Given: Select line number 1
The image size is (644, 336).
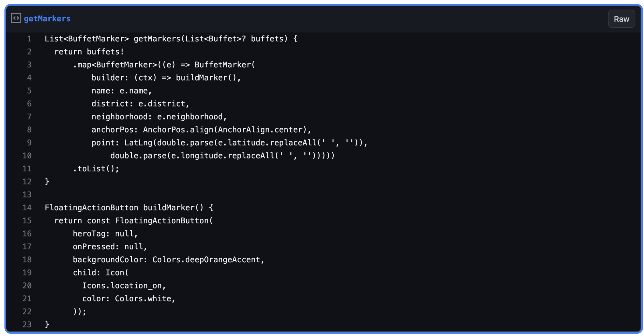Looking at the screenshot, I should [x=29, y=39].
